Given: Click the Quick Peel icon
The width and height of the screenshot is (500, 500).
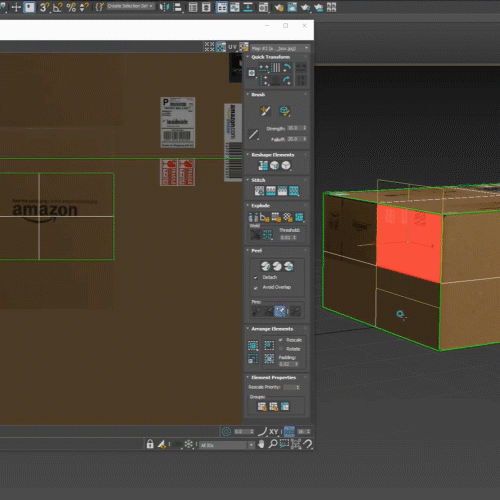Looking at the screenshot, I should tap(266, 266).
